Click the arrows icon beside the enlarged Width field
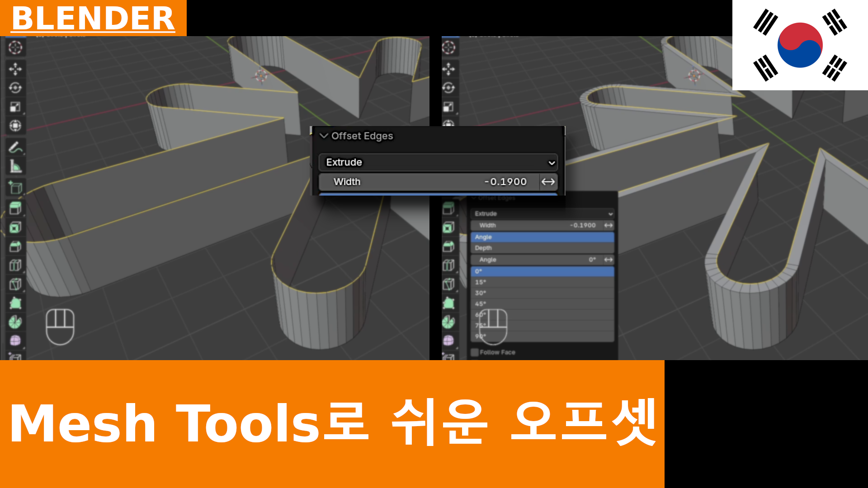 [548, 182]
